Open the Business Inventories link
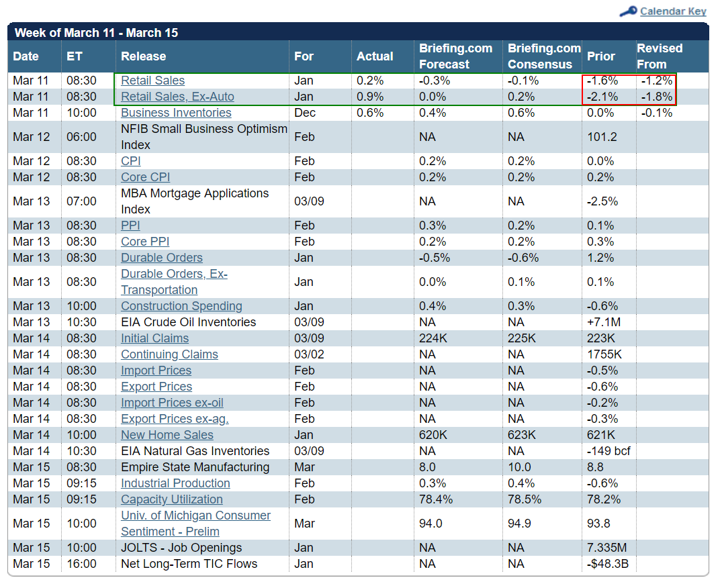Viewport: 720px width, 588px height. (176, 113)
